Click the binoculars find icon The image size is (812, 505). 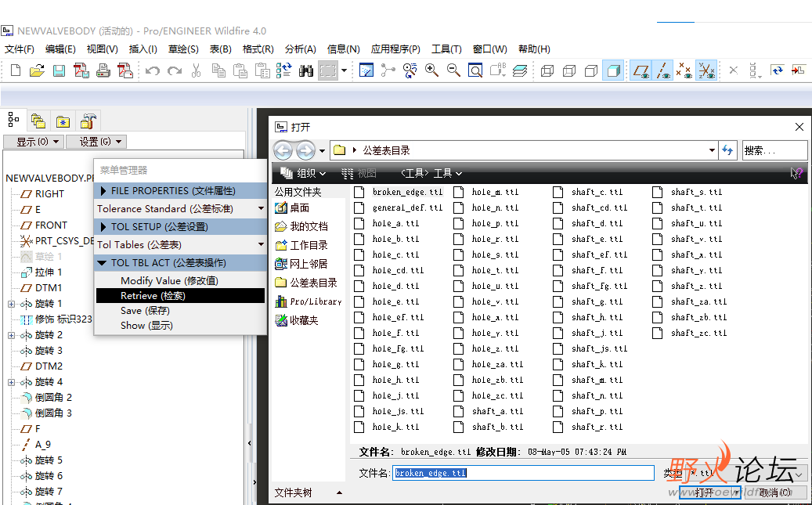click(x=305, y=71)
